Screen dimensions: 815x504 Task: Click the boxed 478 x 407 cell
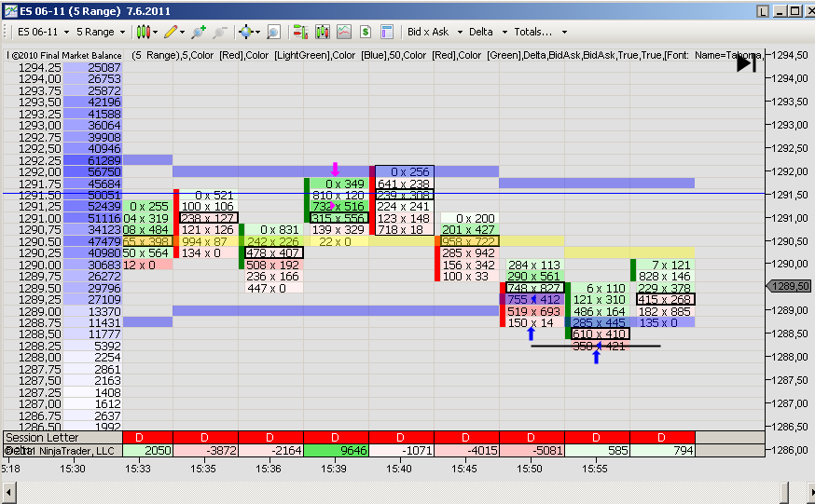coord(274,252)
